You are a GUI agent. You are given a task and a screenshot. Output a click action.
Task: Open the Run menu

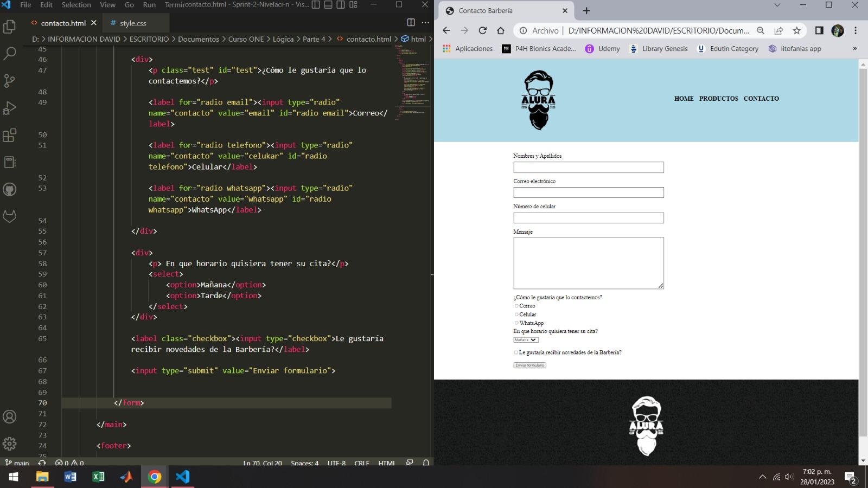coord(149,4)
